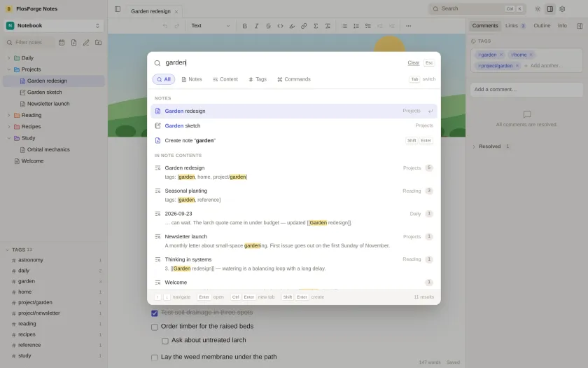Remove the garden tag chip
588x368 pixels.
pos(501,55)
